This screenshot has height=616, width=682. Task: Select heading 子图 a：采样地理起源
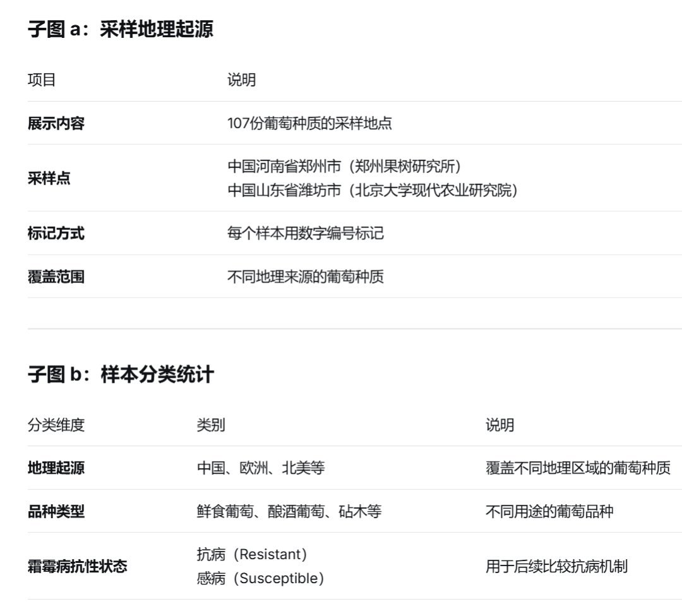[121, 29]
